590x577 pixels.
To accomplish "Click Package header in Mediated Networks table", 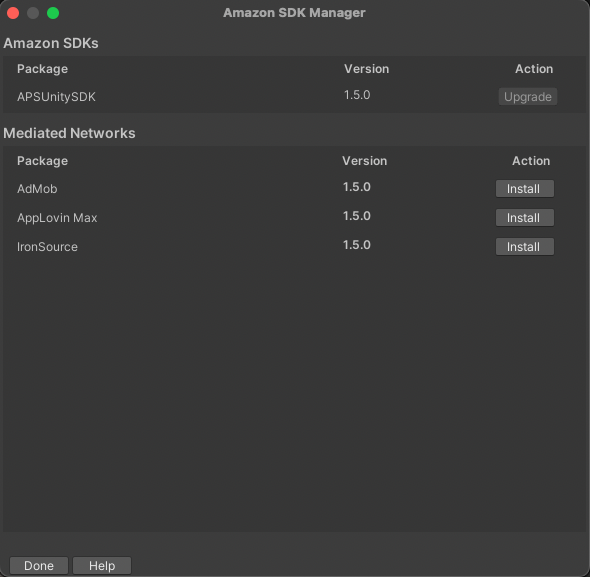I will 43,161.
